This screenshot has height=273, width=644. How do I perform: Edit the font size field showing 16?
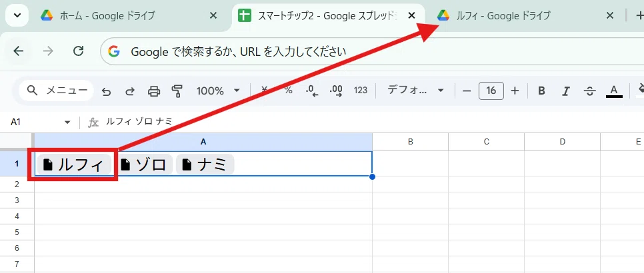pyautogui.click(x=491, y=91)
